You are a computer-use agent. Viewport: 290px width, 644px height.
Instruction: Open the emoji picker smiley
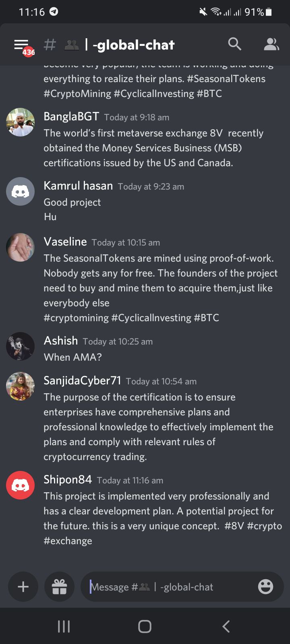coord(265,587)
